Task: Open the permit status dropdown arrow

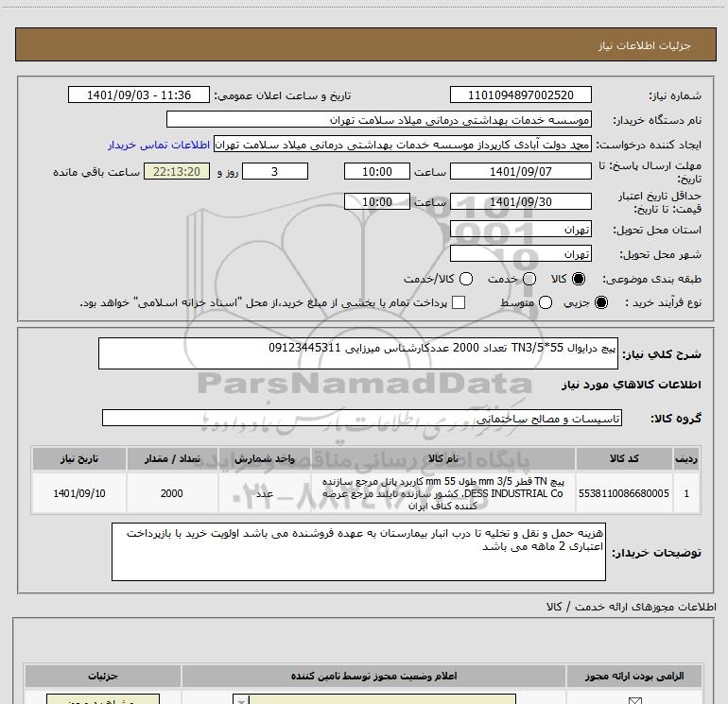Action: click(x=241, y=700)
